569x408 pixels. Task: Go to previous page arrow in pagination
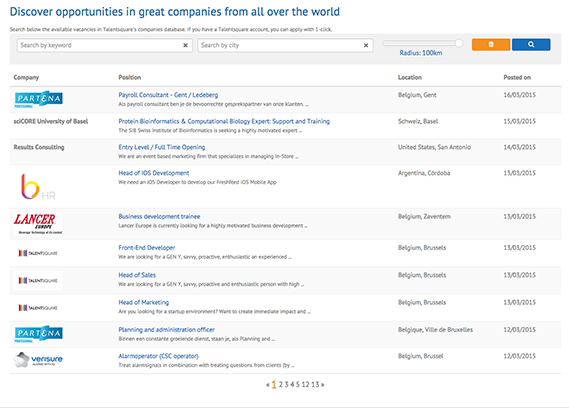click(268, 385)
